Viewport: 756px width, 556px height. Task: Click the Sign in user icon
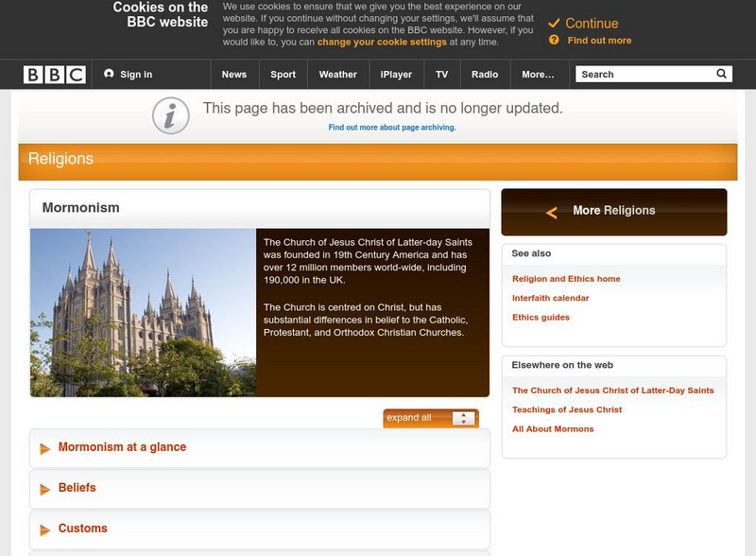[x=109, y=74]
